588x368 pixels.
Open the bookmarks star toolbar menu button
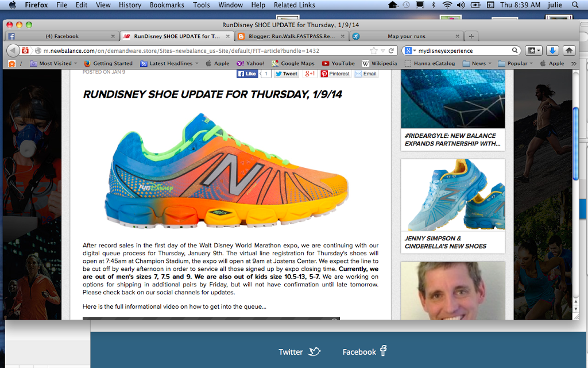(x=533, y=51)
